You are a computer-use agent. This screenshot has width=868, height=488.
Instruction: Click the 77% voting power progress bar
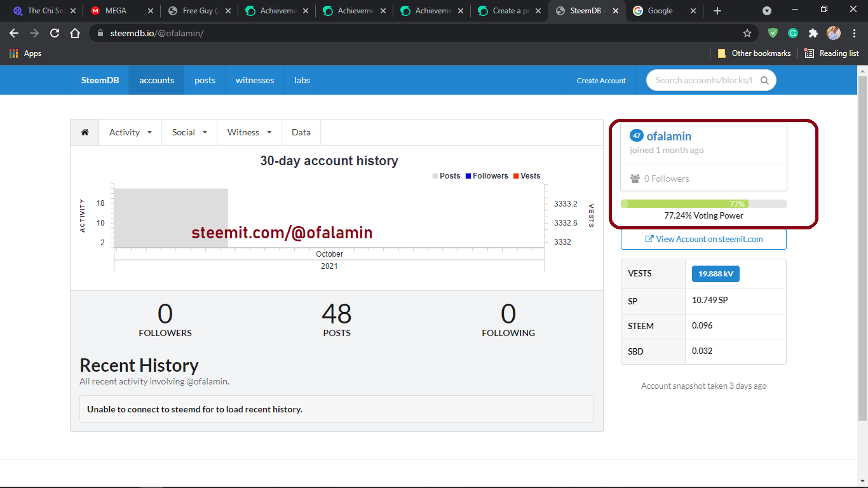point(703,204)
